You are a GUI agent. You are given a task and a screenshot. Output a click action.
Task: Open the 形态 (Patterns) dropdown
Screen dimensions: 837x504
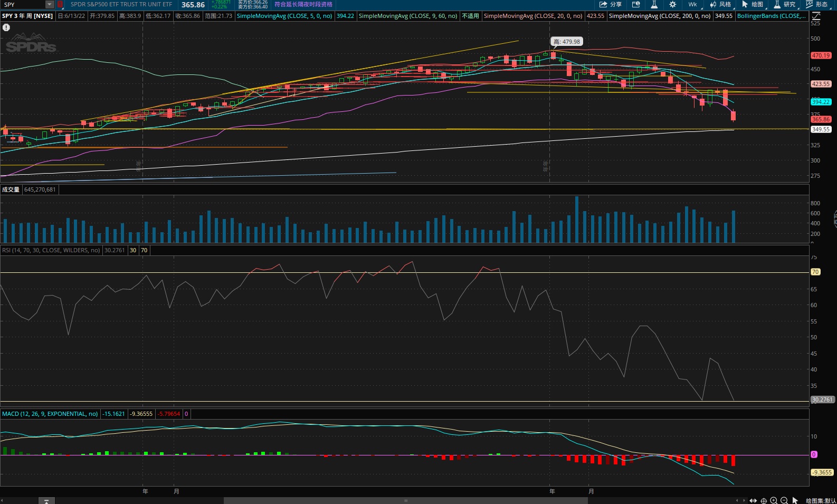817,4
